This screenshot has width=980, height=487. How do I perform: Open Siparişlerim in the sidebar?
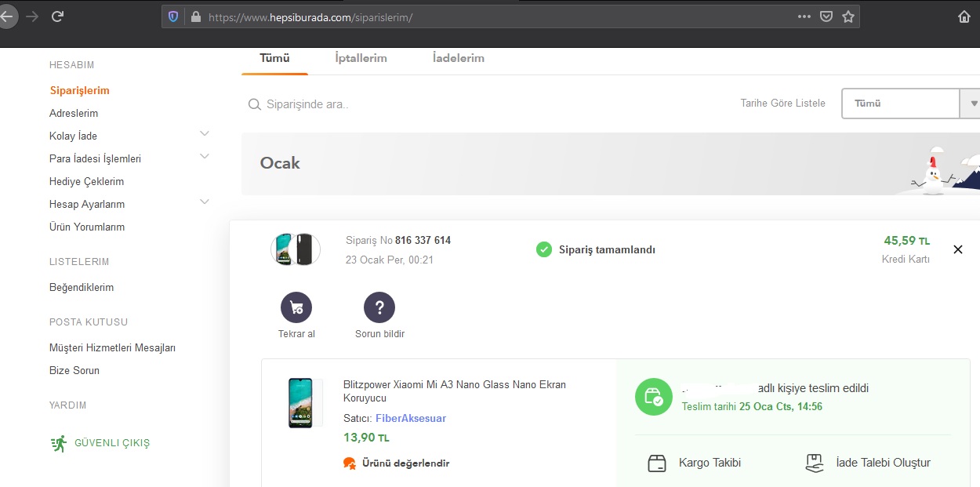(x=79, y=91)
